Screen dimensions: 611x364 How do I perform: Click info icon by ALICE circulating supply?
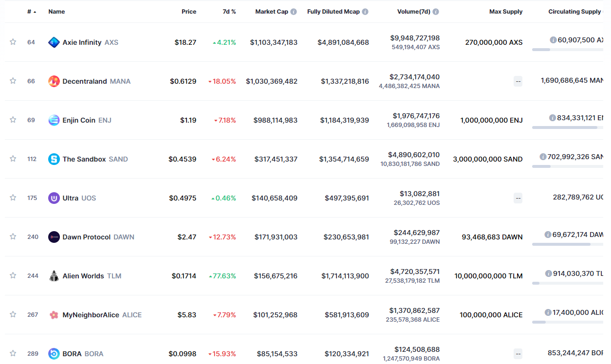(x=548, y=312)
